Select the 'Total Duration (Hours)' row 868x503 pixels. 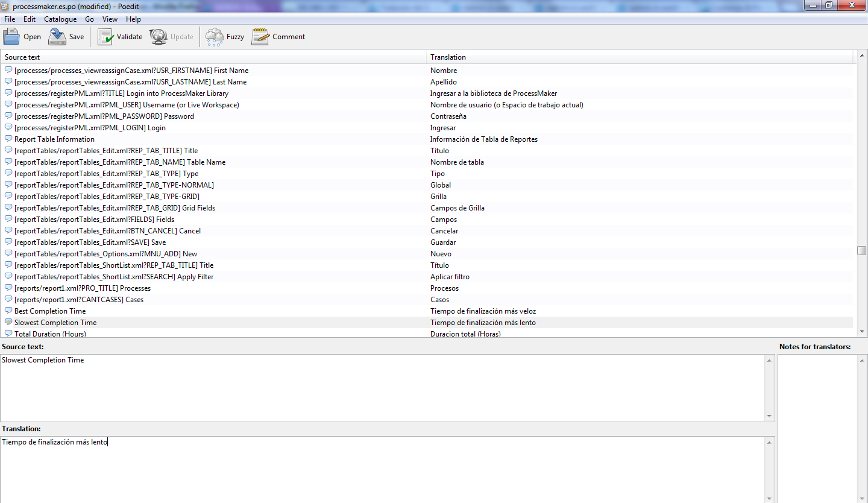(x=50, y=334)
